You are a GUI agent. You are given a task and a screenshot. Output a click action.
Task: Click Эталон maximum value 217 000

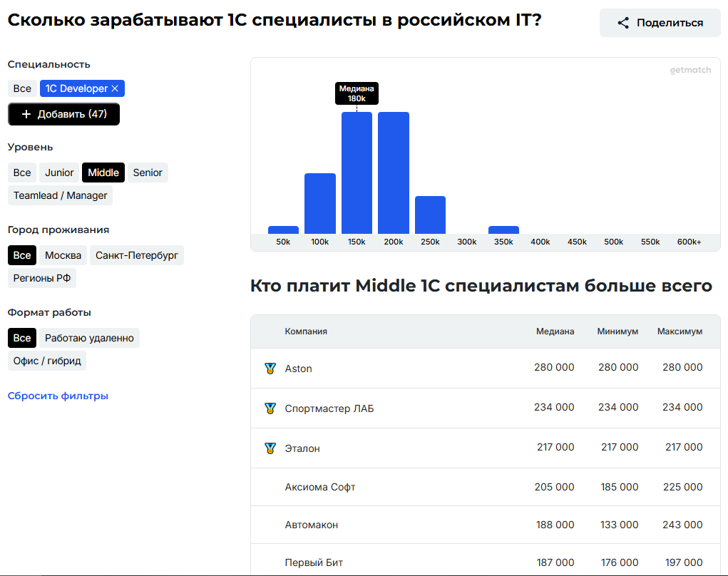684,447
